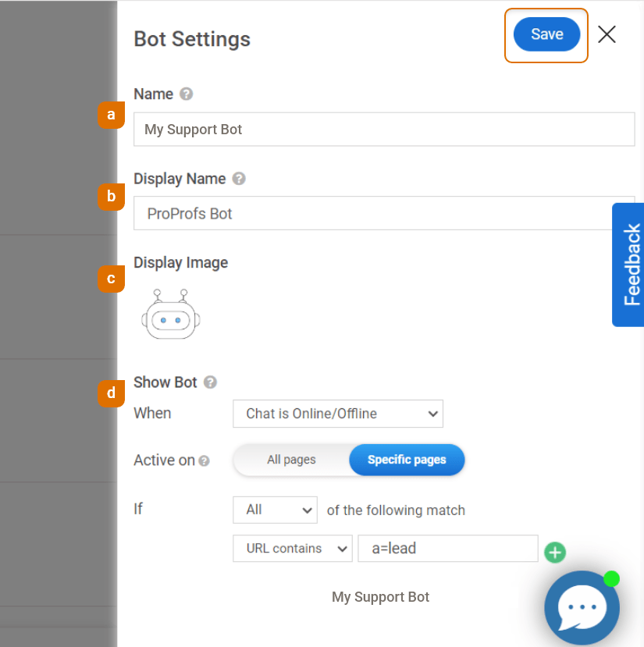
Task: Open the Chat is Online/Offline dropdown
Action: pyautogui.click(x=337, y=414)
